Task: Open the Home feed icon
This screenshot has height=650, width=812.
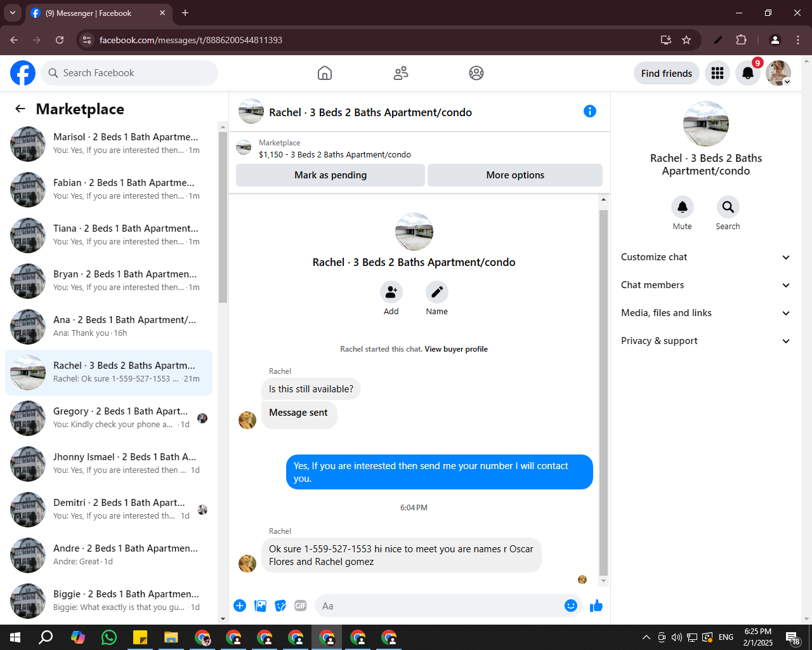Action: [x=325, y=73]
